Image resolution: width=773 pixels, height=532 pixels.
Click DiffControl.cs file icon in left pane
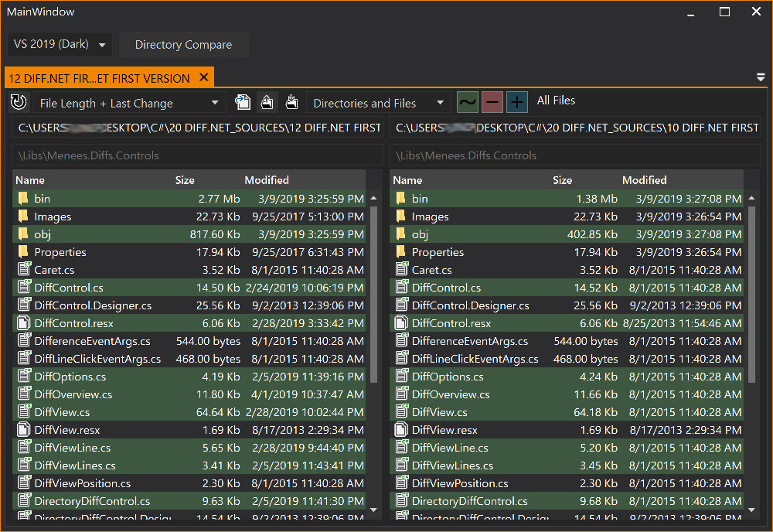click(x=24, y=286)
